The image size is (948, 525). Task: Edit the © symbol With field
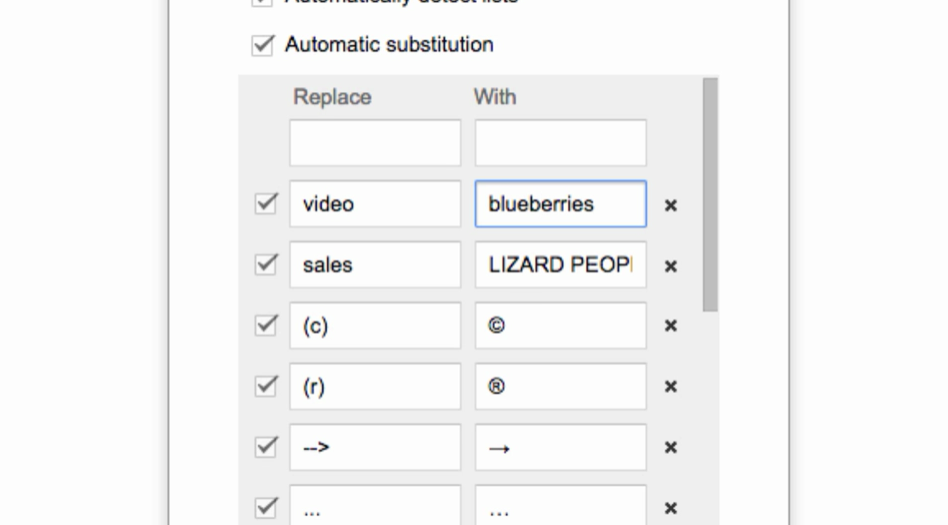(x=560, y=326)
